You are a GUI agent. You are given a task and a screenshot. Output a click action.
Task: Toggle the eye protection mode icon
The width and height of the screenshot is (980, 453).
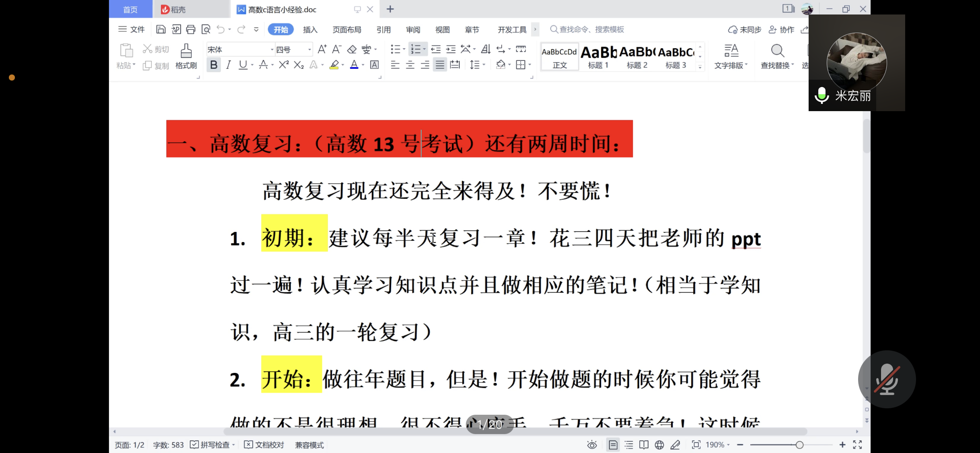click(x=592, y=445)
